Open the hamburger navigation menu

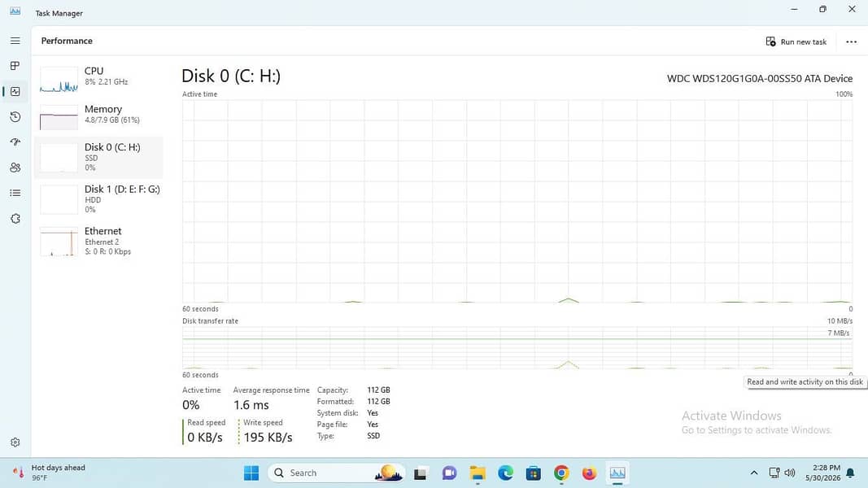[x=15, y=41]
